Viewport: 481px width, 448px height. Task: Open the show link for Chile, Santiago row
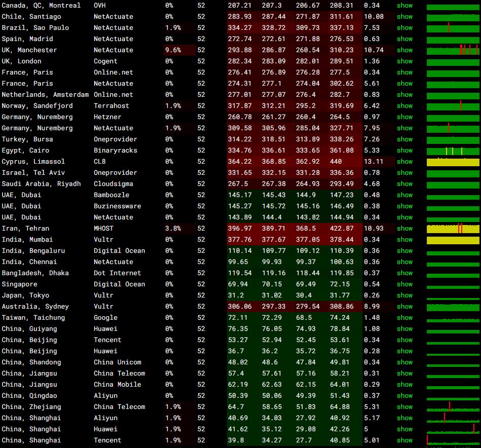(405, 17)
